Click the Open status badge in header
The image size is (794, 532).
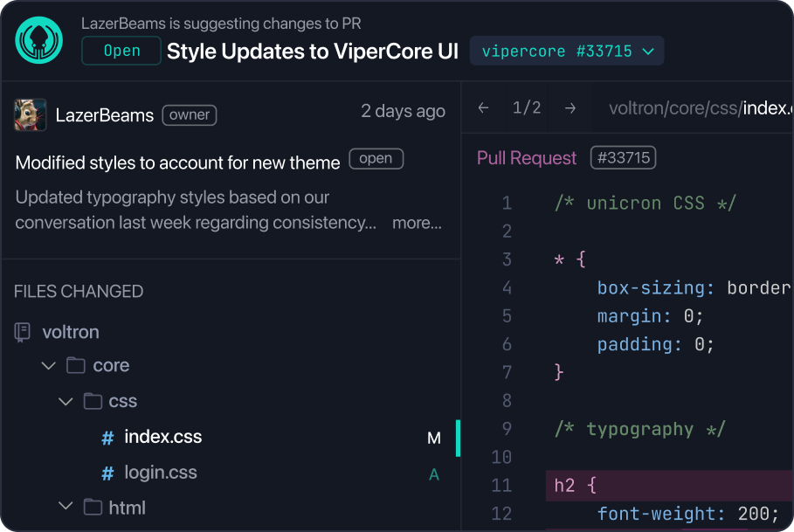[121, 51]
